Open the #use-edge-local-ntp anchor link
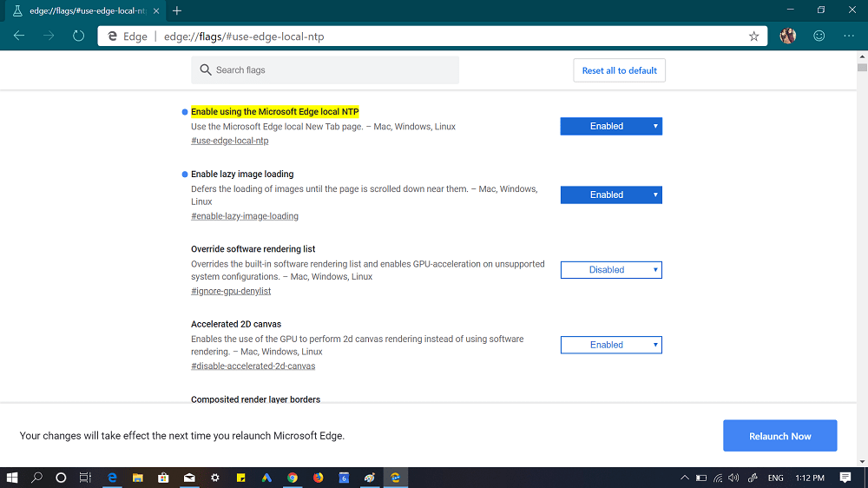Screen dimensions: 868x488 click(230, 141)
